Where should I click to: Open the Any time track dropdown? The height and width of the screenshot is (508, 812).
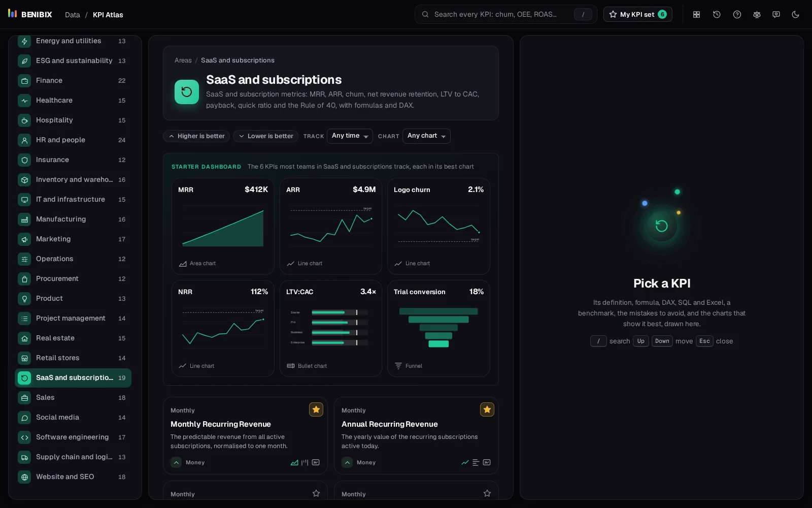[x=350, y=136]
